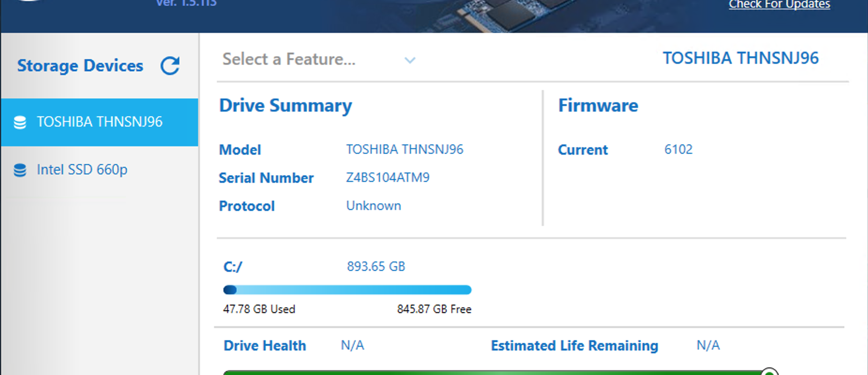Click the Check For Updates link

[x=779, y=5]
